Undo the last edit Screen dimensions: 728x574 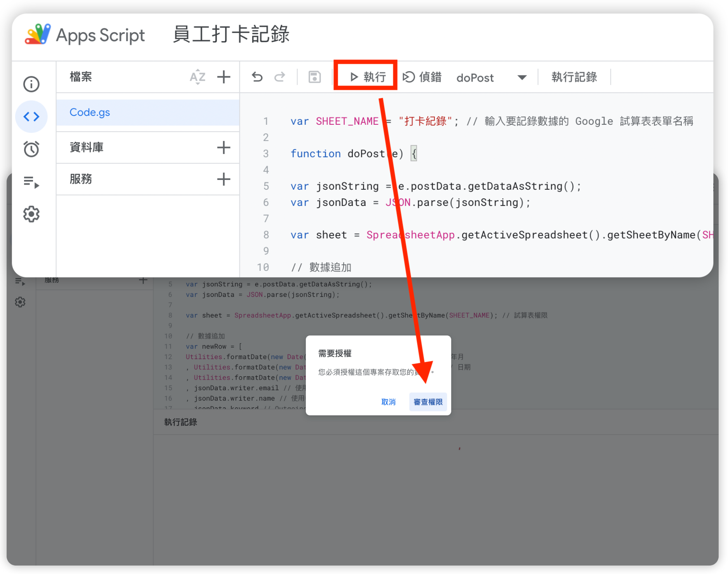point(257,77)
